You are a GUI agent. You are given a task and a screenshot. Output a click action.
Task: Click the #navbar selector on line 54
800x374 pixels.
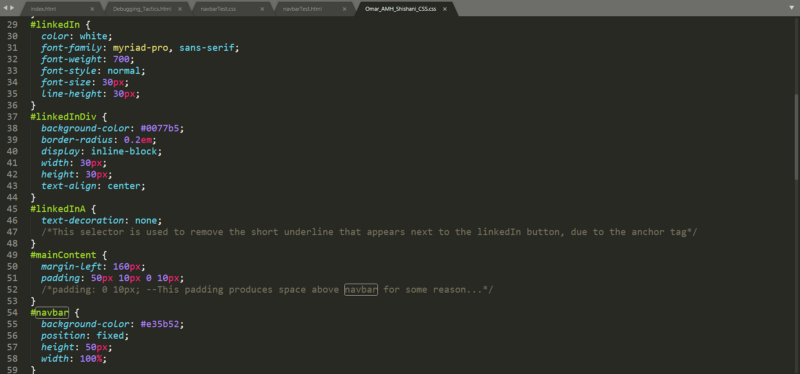point(49,313)
